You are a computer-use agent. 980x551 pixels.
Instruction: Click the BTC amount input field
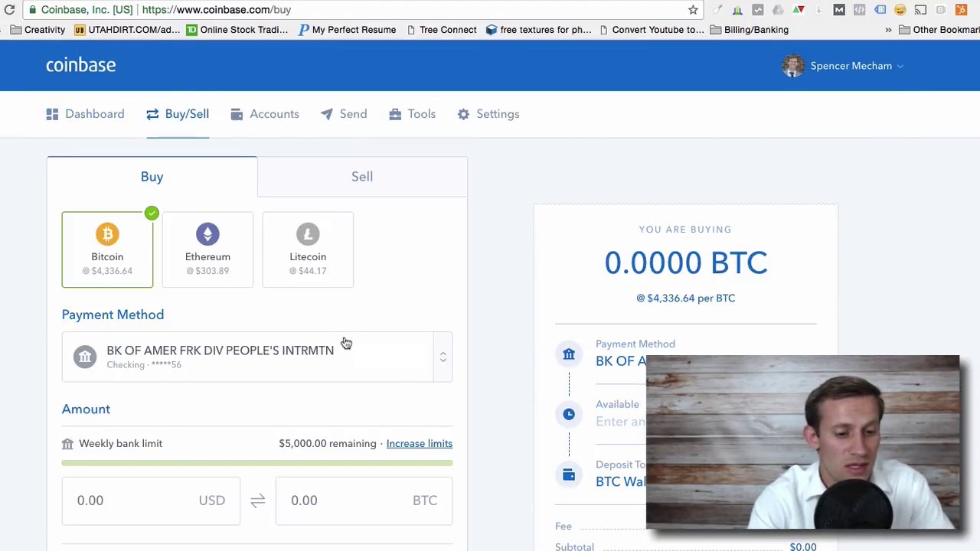[364, 500]
